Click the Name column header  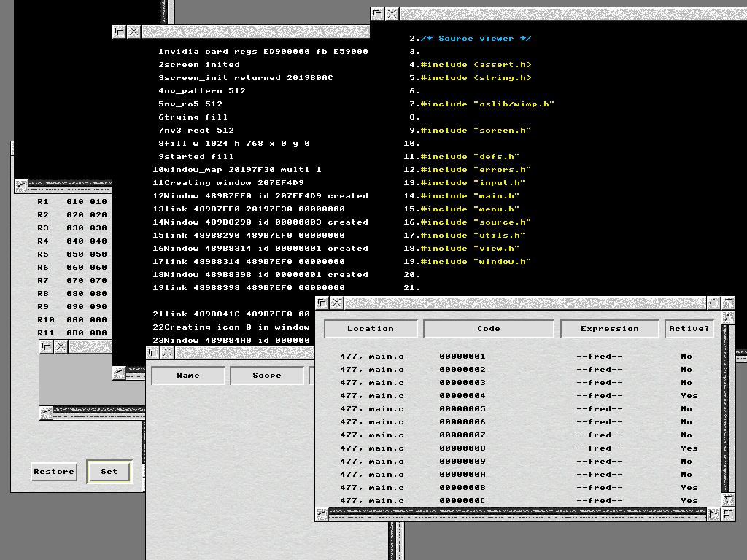pyautogui.click(x=188, y=376)
